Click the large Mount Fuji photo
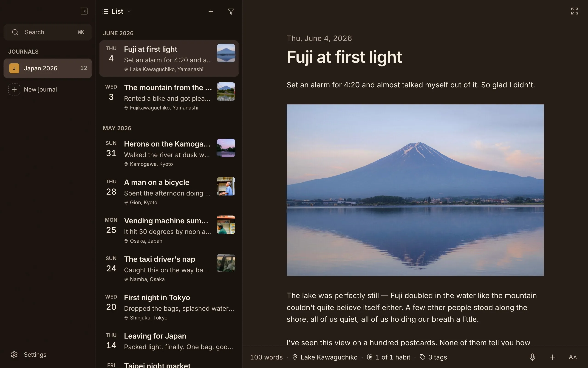 pyautogui.click(x=415, y=190)
